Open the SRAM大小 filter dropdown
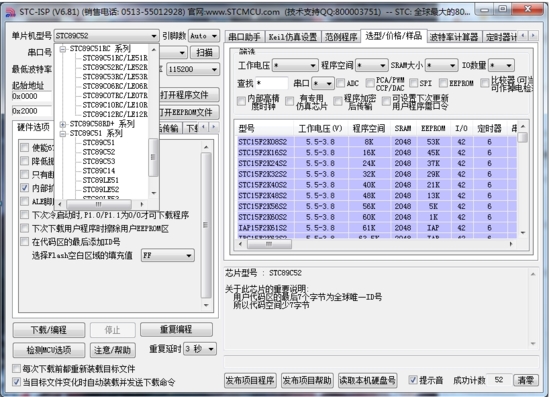The width and height of the screenshot is (549, 397). [x=442, y=65]
